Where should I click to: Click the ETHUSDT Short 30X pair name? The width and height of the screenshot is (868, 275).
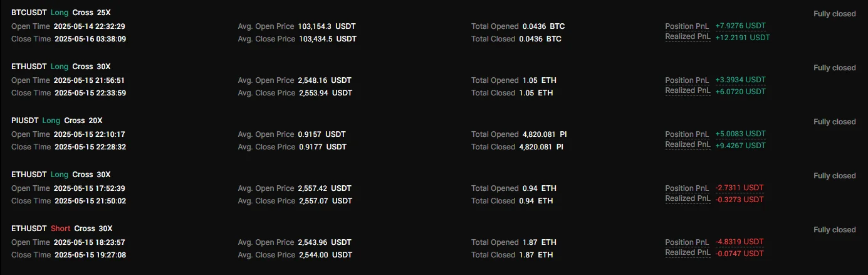pyautogui.click(x=29, y=229)
